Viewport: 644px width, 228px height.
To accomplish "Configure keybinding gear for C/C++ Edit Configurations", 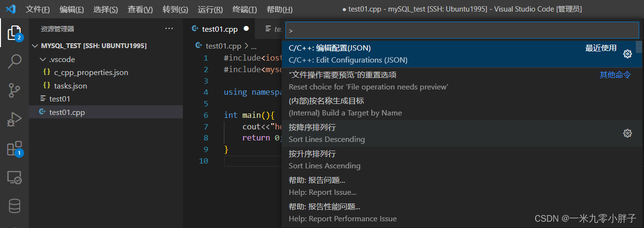I will point(627,54).
